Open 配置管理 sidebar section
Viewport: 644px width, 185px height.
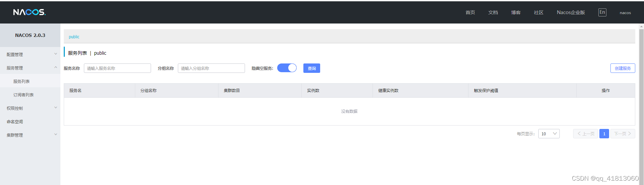pyautogui.click(x=30, y=54)
